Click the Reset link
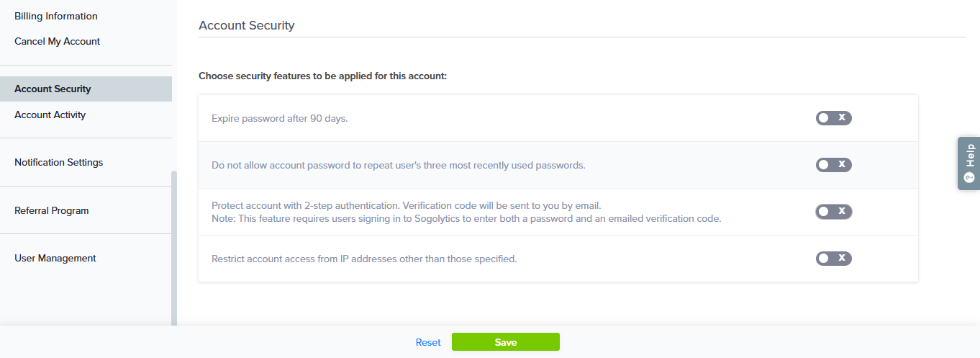This screenshot has width=980, height=358. [428, 342]
